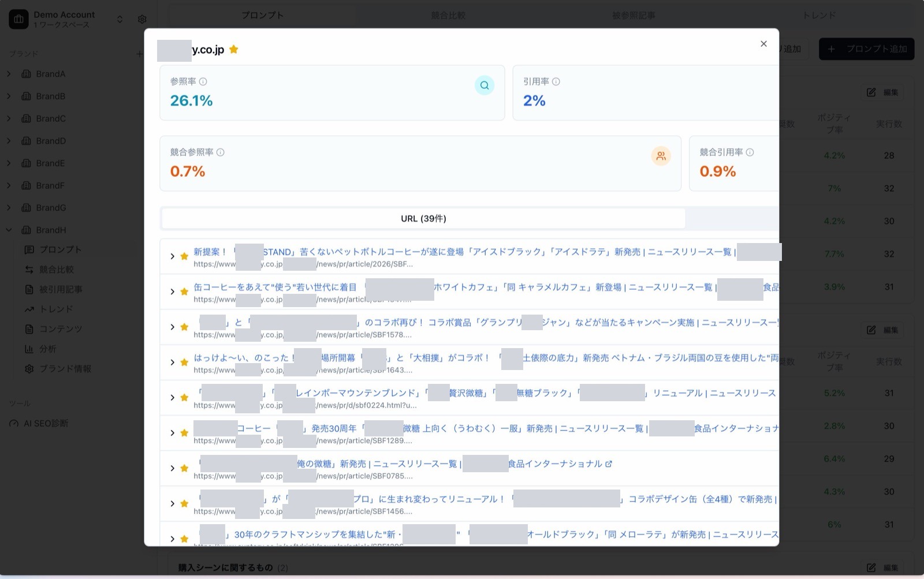
Task: Expand BrandA in the sidebar
Action: 9,74
